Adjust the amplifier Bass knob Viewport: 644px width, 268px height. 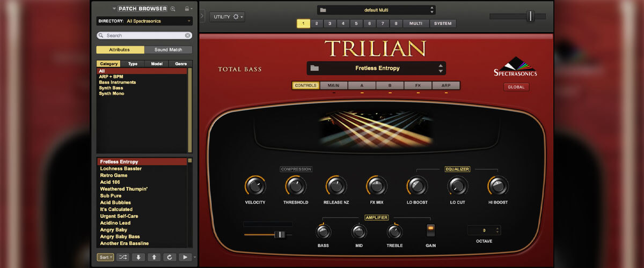(323, 232)
